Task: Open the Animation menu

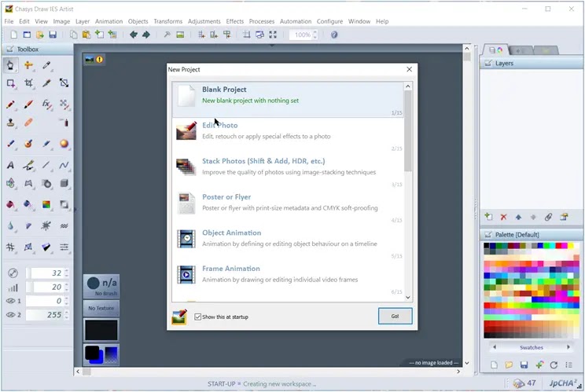Action: tap(109, 21)
